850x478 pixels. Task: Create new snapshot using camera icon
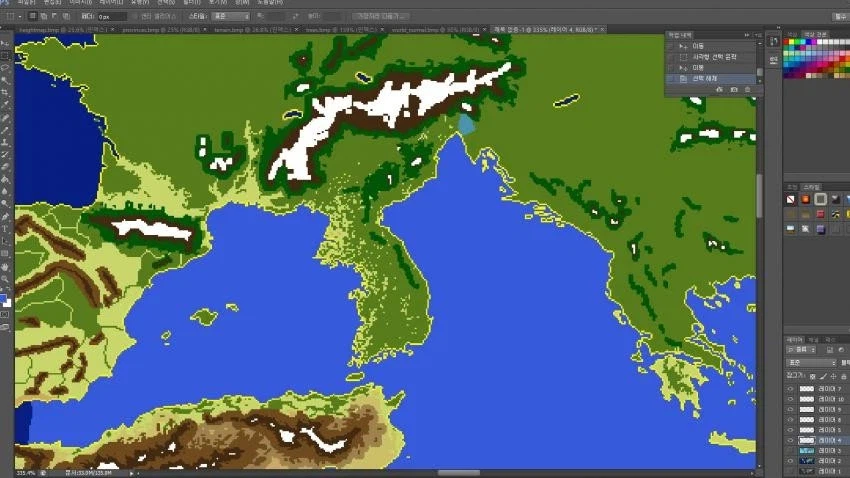[x=733, y=90]
